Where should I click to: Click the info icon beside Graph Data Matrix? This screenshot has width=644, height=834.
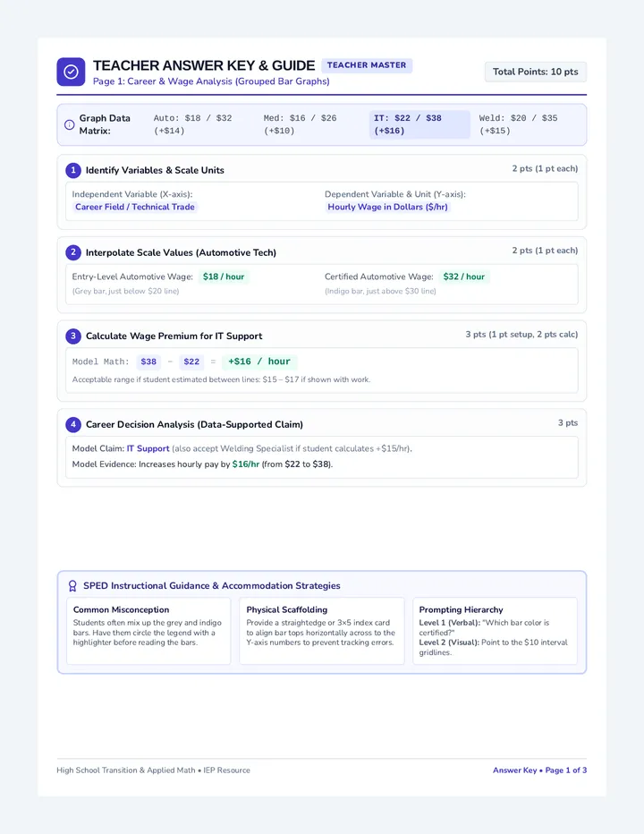pyautogui.click(x=69, y=124)
